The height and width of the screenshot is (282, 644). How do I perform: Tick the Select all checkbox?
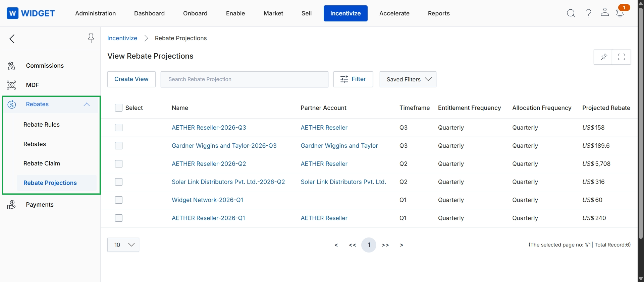tap(119, 108)
